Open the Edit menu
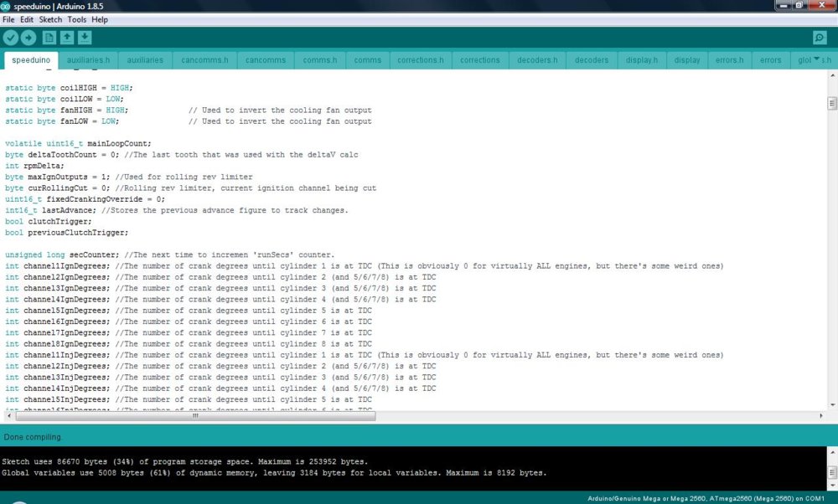 click(x=27, y=19)
